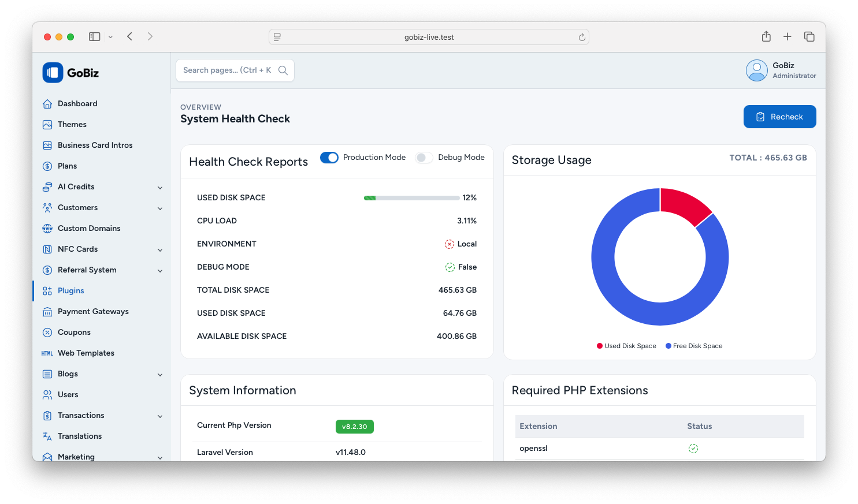Click the Plans dollar icon
The height and width of the screenshot is (504, 858).
coord(47,166)
